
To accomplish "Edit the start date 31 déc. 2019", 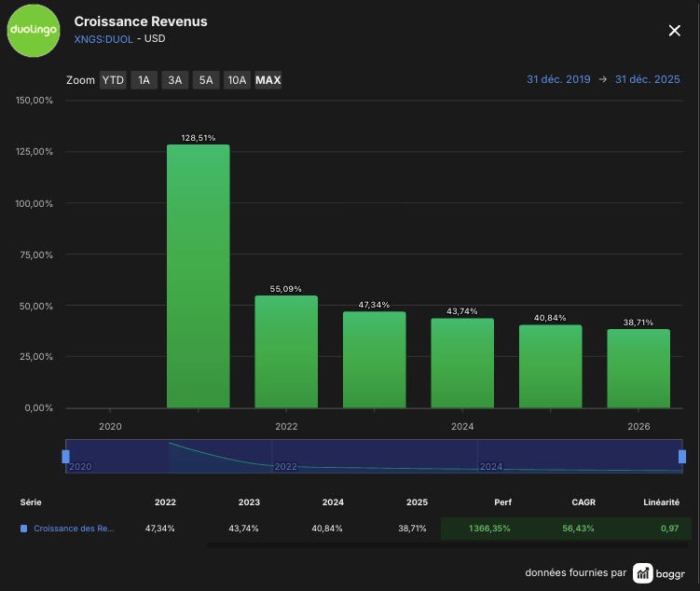I will (558, 79).
